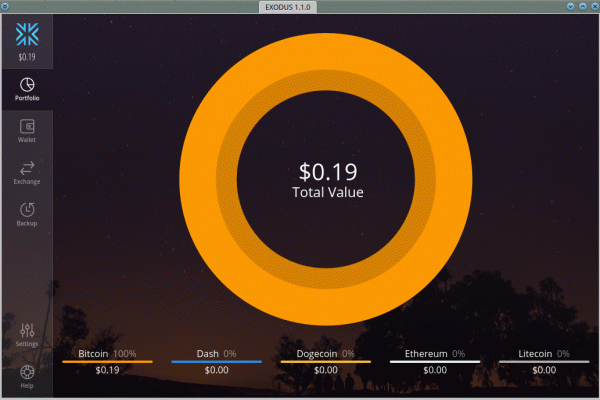600x400 pixels.
Task: Click the EXODUS 1.1.0 window title
Action: click(288, 7)
